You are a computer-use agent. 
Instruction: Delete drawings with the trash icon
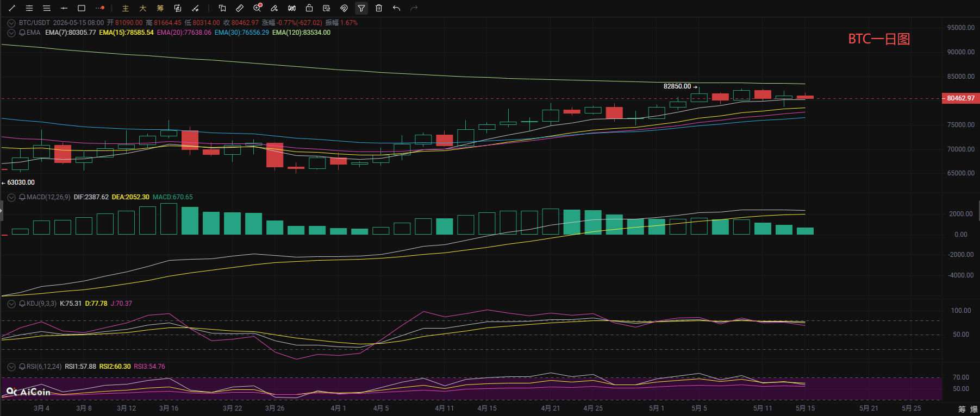click(x=379, y=8)
